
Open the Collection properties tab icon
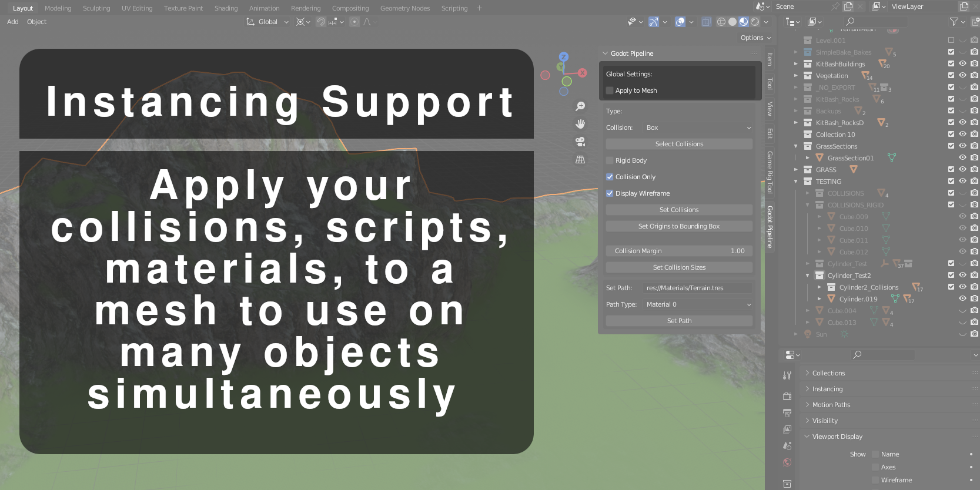coord(787,484)
